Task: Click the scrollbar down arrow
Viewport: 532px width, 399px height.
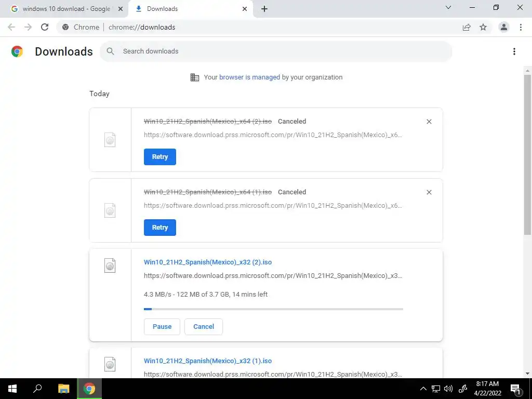Action: [x=527, y=374]
